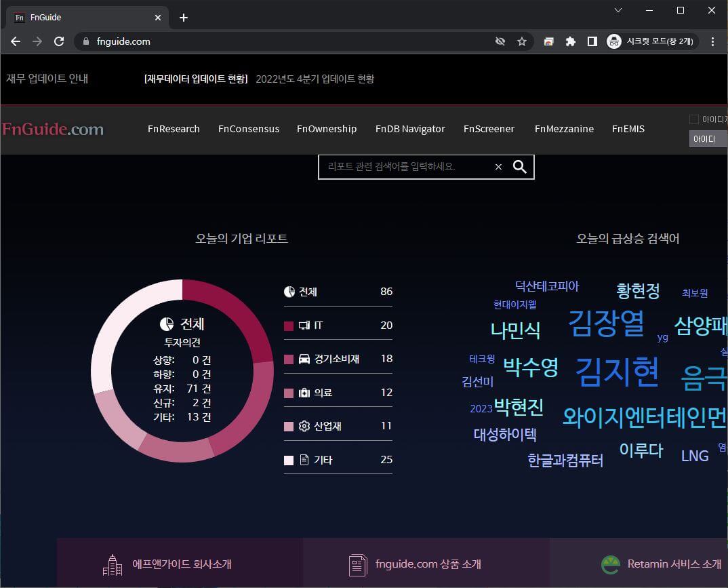
Task: Click the incognito mode profile icon
Action: pos(614,41)
